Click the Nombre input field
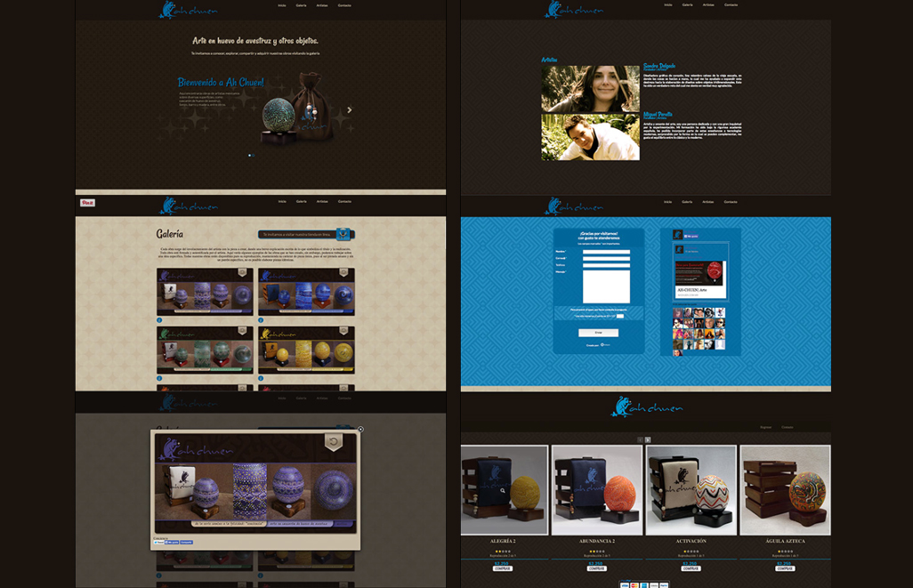 (x=606, y=252)
